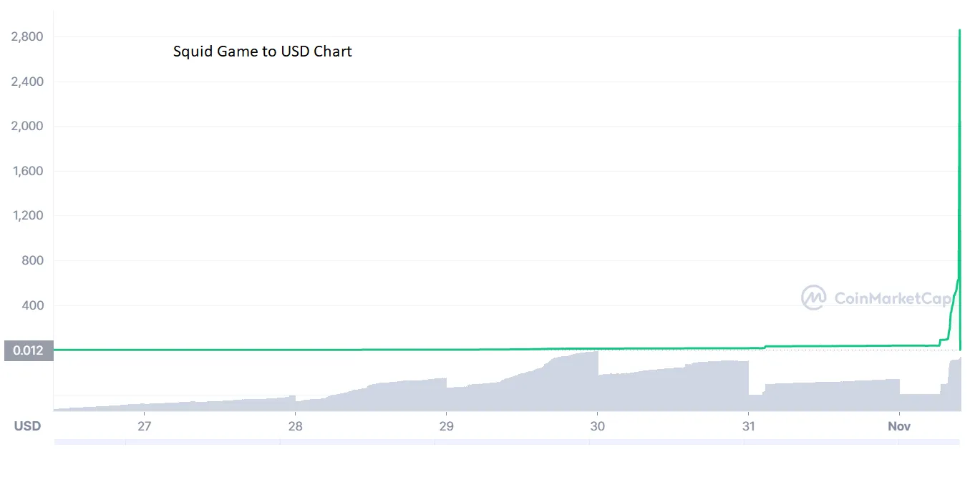Select the USD currency label
980x487 pixels.
point(26,425)
